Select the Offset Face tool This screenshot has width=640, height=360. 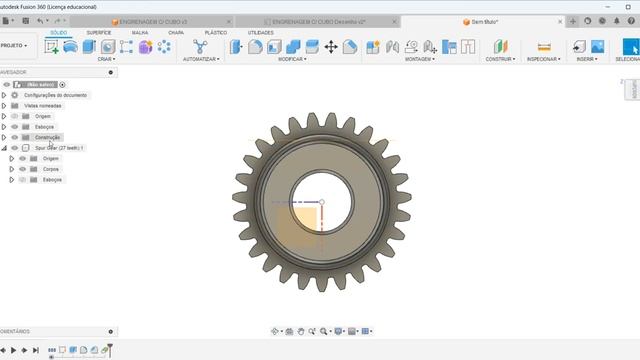coord(312,47)
